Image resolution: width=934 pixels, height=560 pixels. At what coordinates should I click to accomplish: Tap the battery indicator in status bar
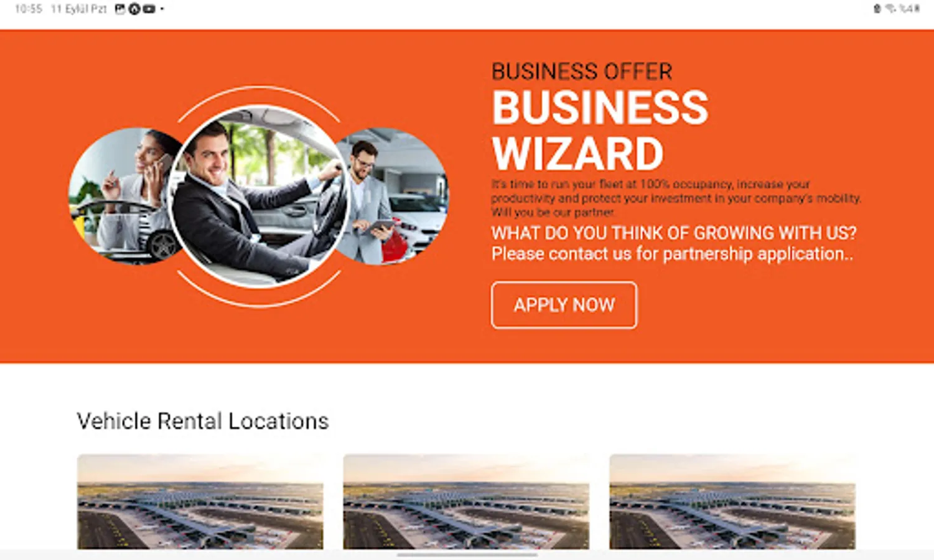(910, 9)
